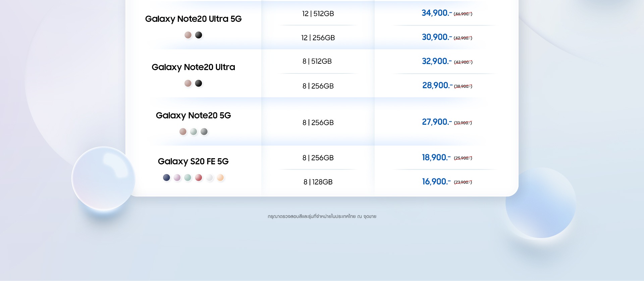Pick gray swatch under Galaxy Note20 5G
The width and height of the screenshot is (644, 281).
click(204, 131)
